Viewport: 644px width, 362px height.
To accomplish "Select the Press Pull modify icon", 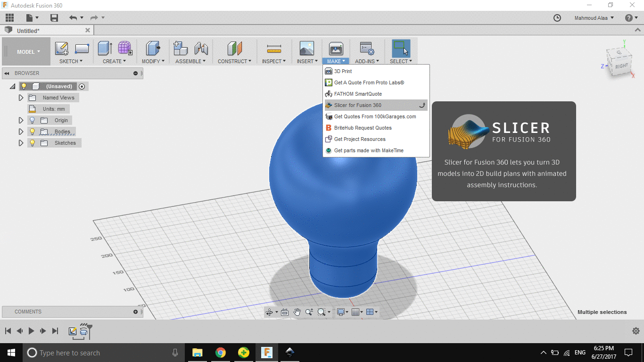I will pos(153,48).
